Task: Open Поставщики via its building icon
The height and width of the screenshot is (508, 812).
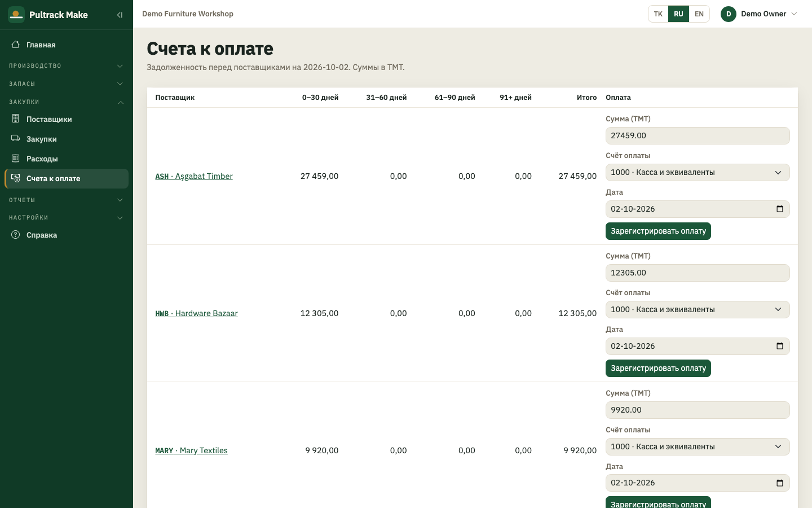Action: [x=16, y=119]
